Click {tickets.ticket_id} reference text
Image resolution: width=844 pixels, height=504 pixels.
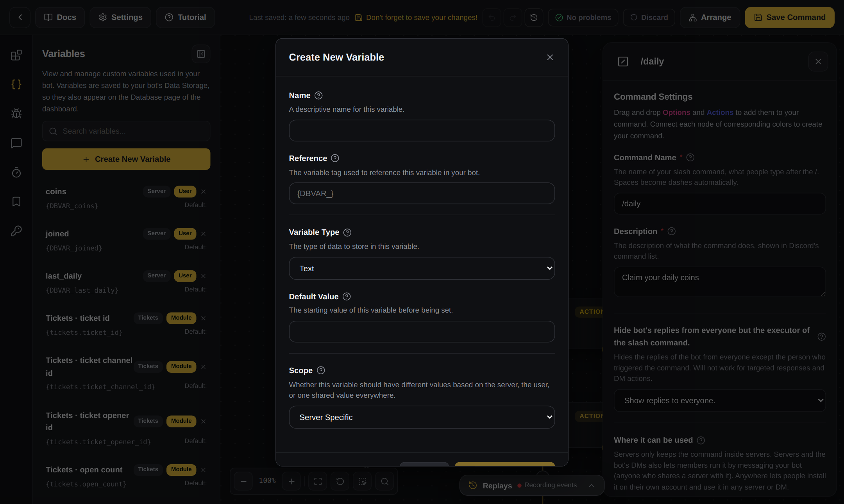(x=84, y=332)
